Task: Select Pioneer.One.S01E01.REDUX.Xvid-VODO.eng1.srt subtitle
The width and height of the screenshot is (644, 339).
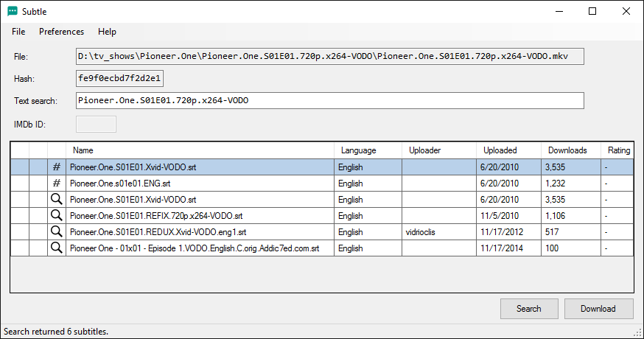Action: [158, 232]
